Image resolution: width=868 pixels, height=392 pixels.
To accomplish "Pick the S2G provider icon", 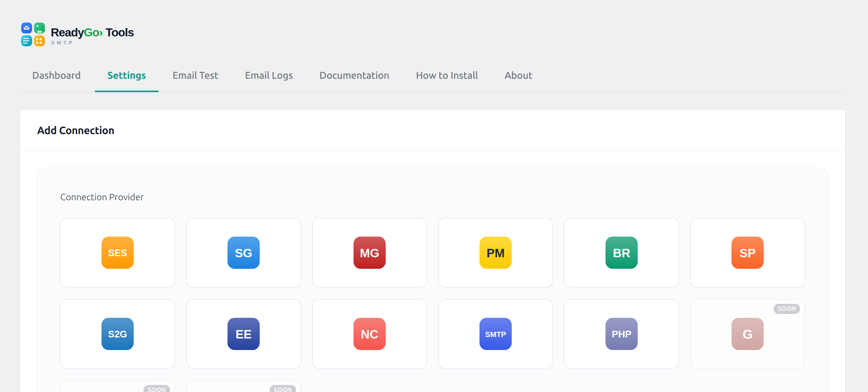I will click(117, 334).
